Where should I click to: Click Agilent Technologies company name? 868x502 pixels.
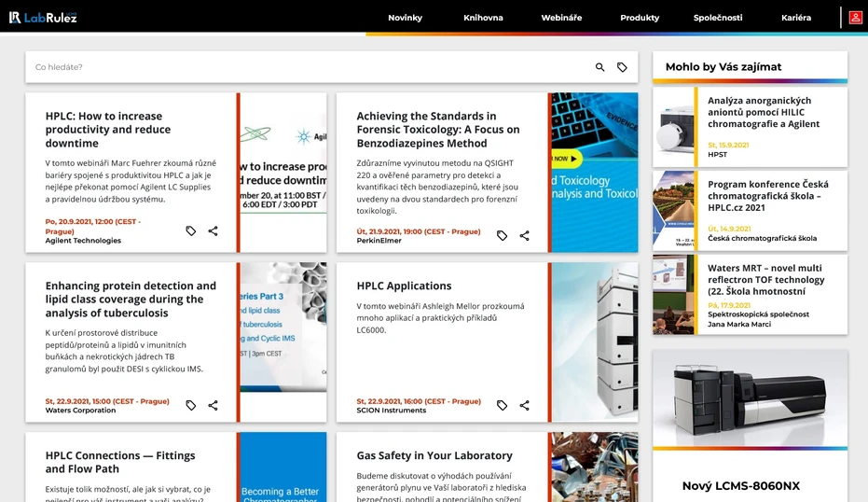83,241
